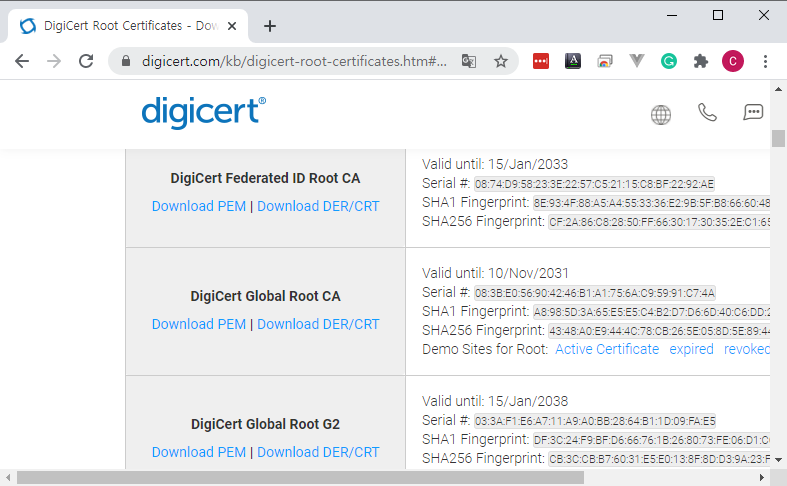Download DER/CRT for Global Root CA
The image size is (787, 486).
point(318,324)
